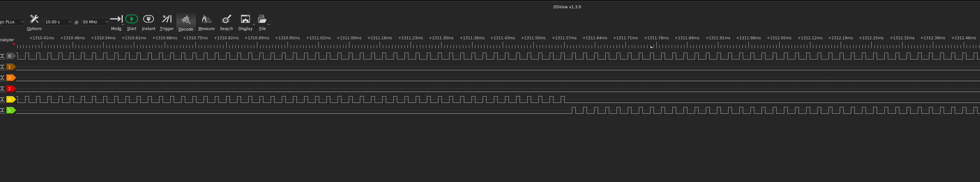Open the Logic PLus device dropdown

[12, 22]
